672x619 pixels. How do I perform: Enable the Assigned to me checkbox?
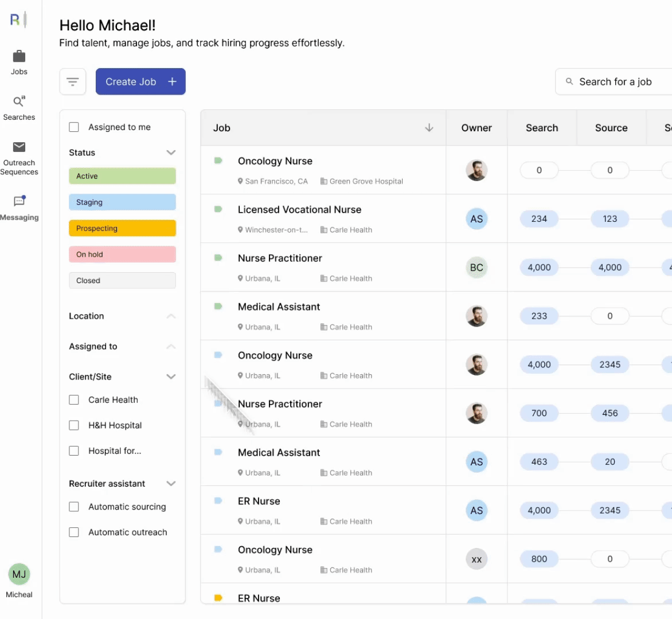tap(74, 127)
